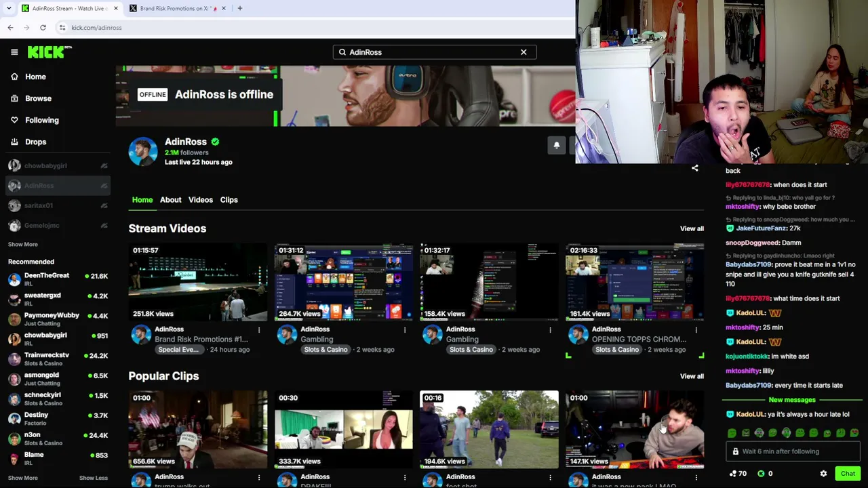Select the channel Home tab
The image size is (868, 488).
142,200
